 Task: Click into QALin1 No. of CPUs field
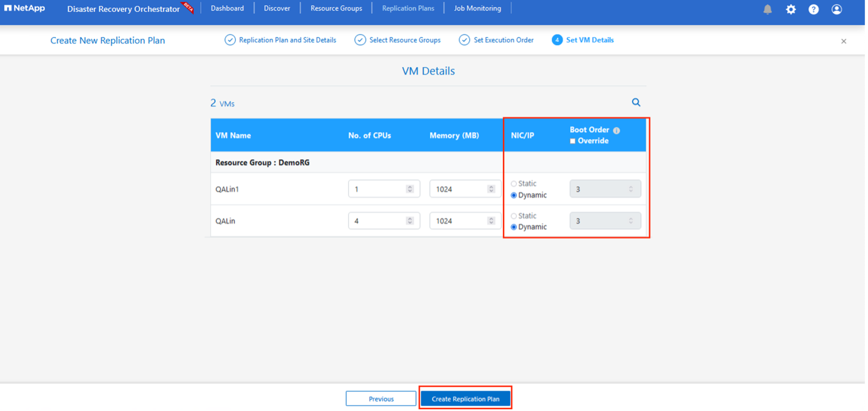[x=384, y=189]
